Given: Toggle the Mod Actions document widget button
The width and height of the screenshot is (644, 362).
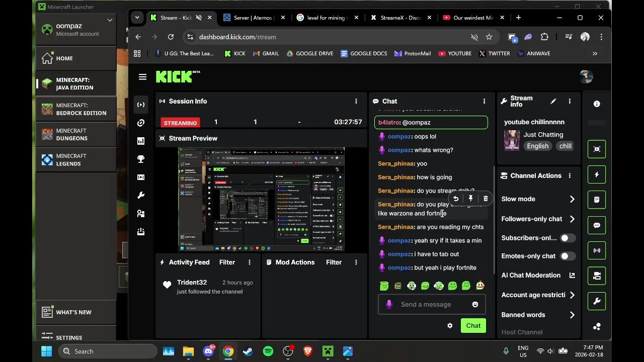Looking at the screenshot, I should 597,200.
